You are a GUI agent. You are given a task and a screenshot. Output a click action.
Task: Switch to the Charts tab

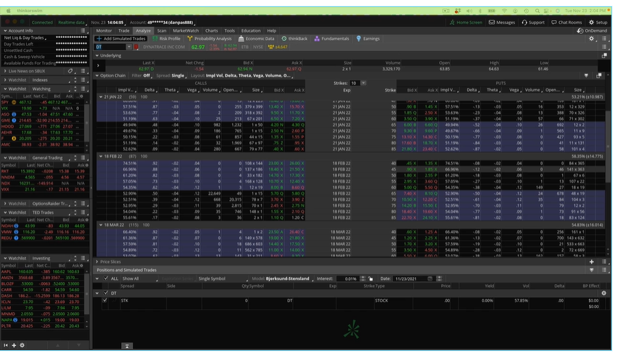click(211, 31)
